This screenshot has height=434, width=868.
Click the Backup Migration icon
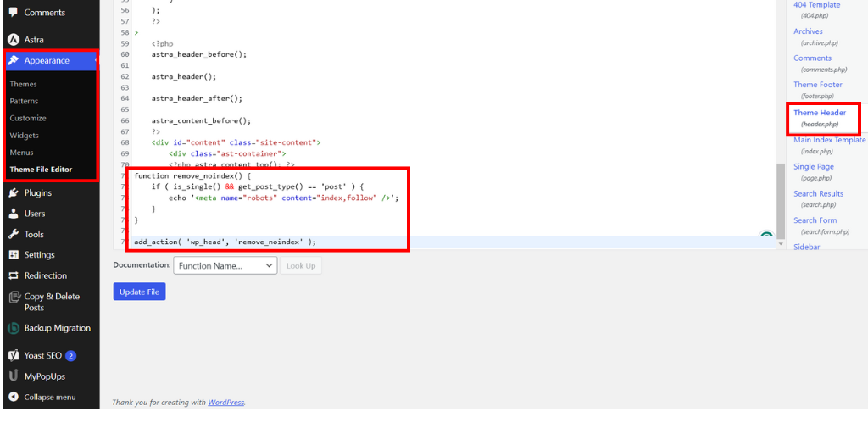pyautogui.click(x=14, y=328)
